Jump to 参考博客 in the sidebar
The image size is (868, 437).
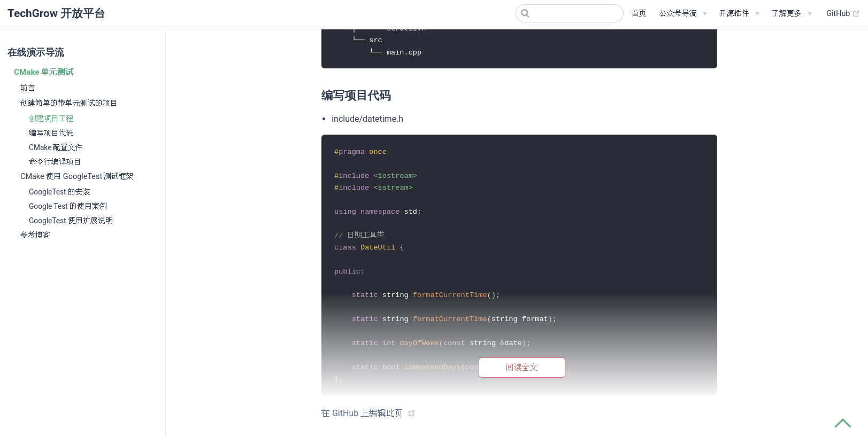35,235
